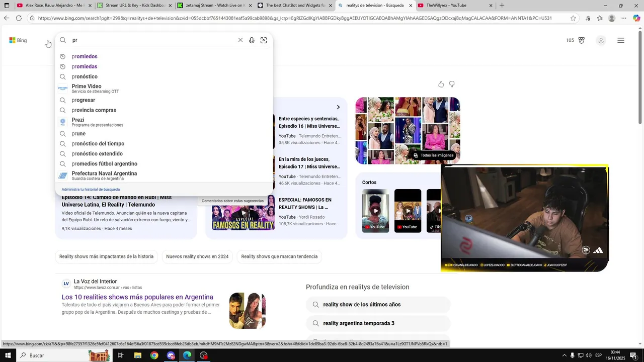Open the Edge browser profile avatar
The width and height of the screenshot is (644, 362).
click(x=612, y=18)
